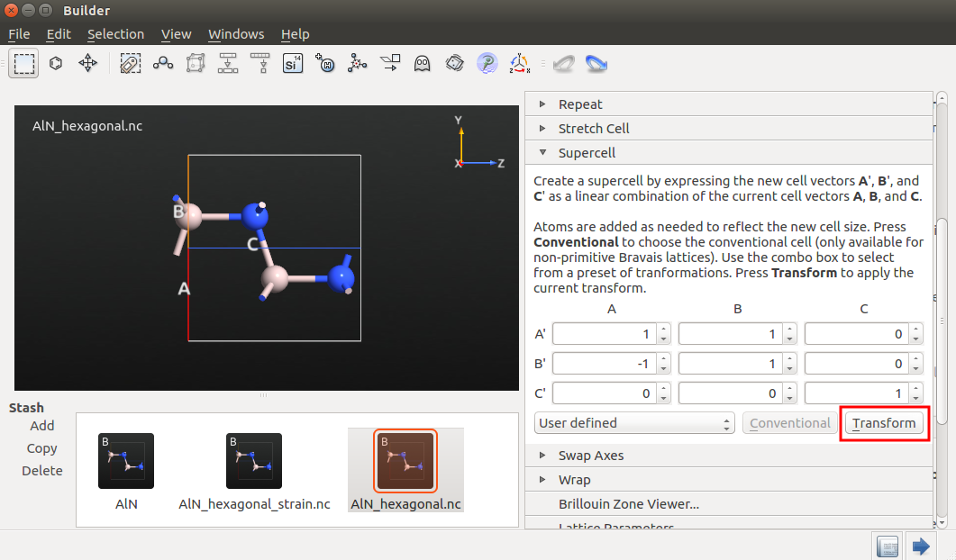Click the Transform button
The image size is (956, 560).
pos(884,423)
